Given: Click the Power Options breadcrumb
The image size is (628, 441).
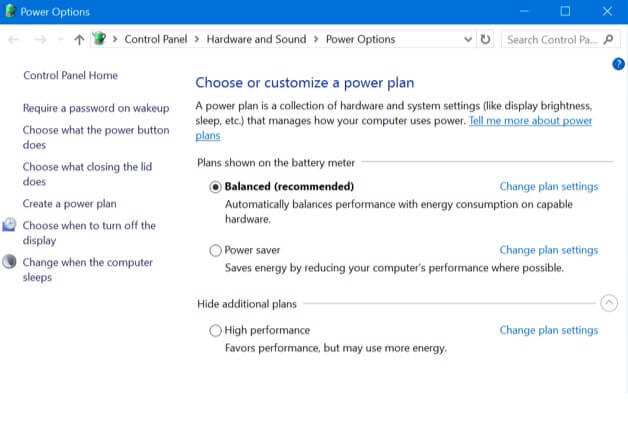Looking at the screenshot, I should (360, 39).
